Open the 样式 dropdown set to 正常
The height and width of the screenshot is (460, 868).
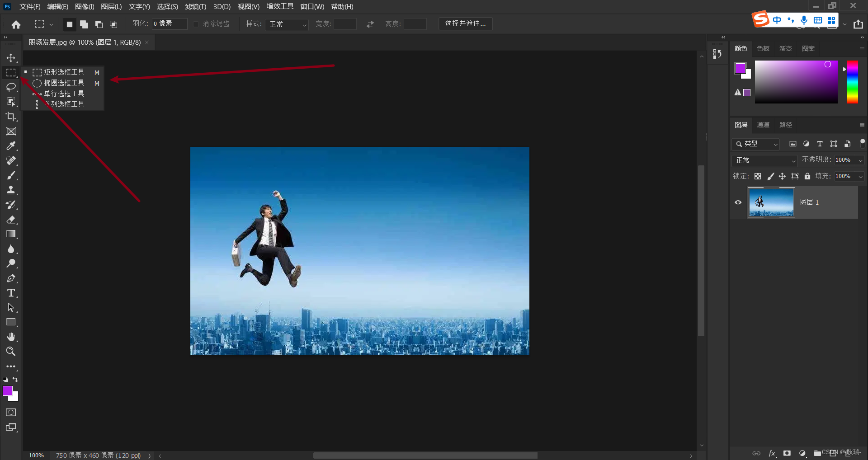coord(288,24)
